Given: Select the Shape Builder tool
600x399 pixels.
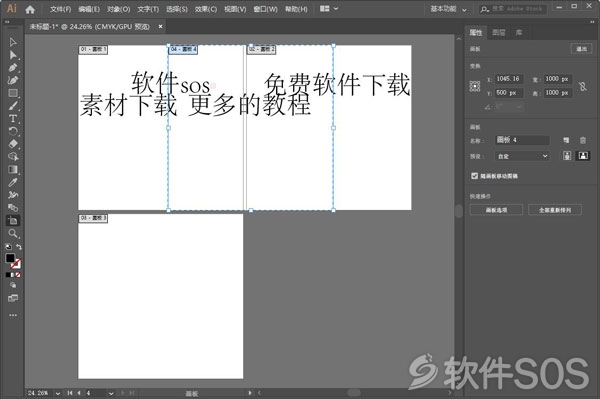Looking at the screenshot, I should [x=13, y=156].
